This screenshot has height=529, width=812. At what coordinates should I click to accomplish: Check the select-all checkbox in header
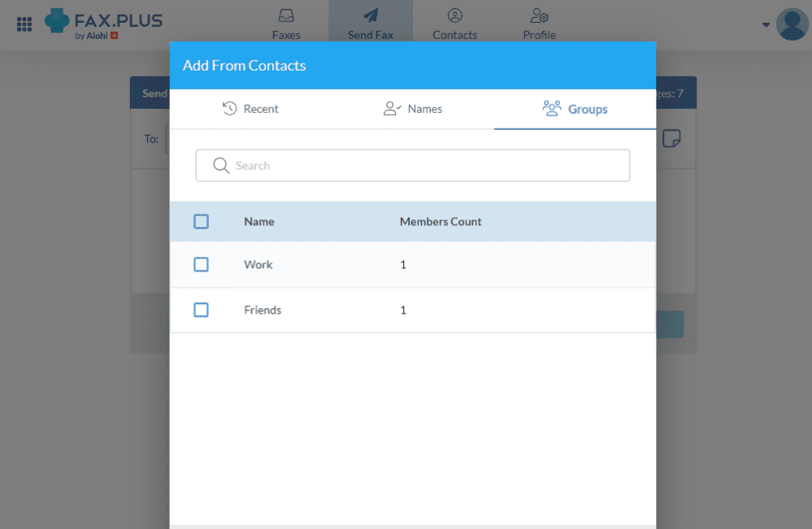coord(201,221)
